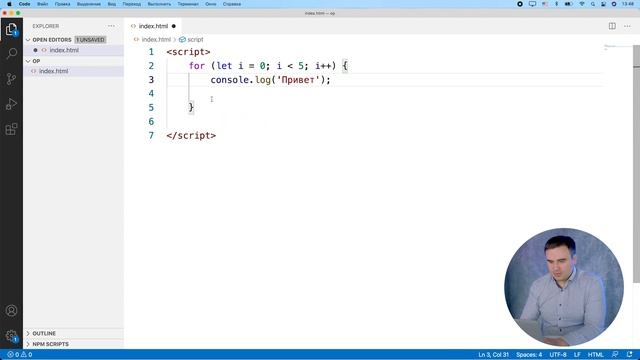The width and height of the screenshot is (640, 360).
Task: Open the Справка (Help) menu
Action: point(232,4)
